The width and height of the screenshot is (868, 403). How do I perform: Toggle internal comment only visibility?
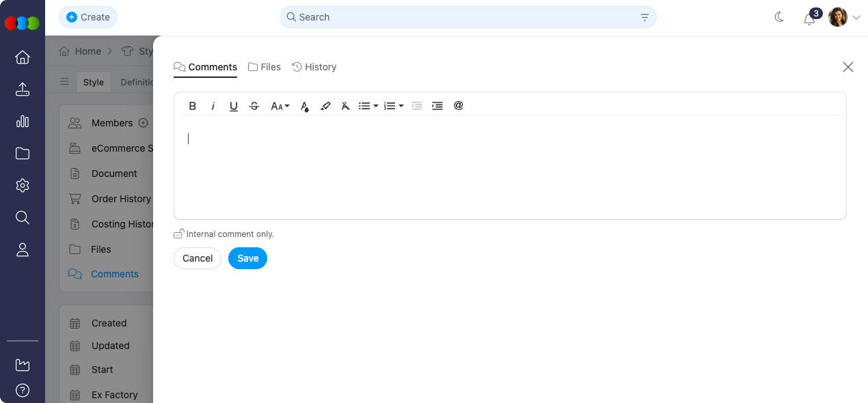click(x=178, y=233)
